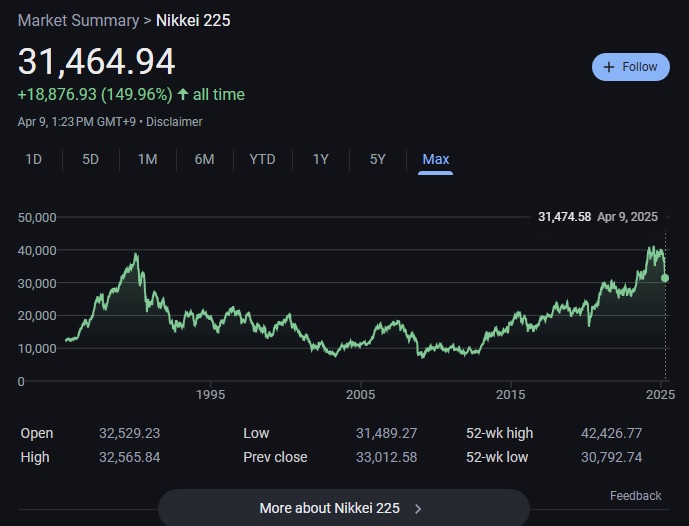
Task: Click the green endpoint dot on chart
Action: click(x=665, y=278)
